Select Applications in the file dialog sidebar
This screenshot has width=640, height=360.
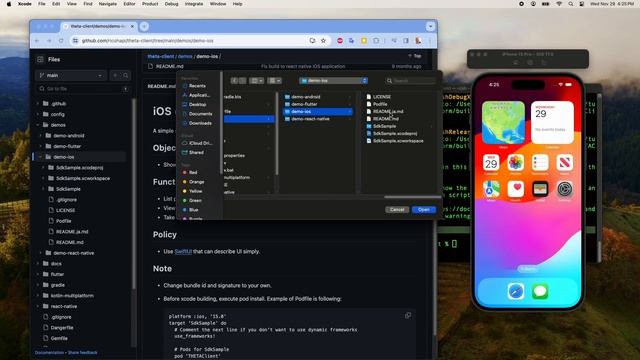197,95
